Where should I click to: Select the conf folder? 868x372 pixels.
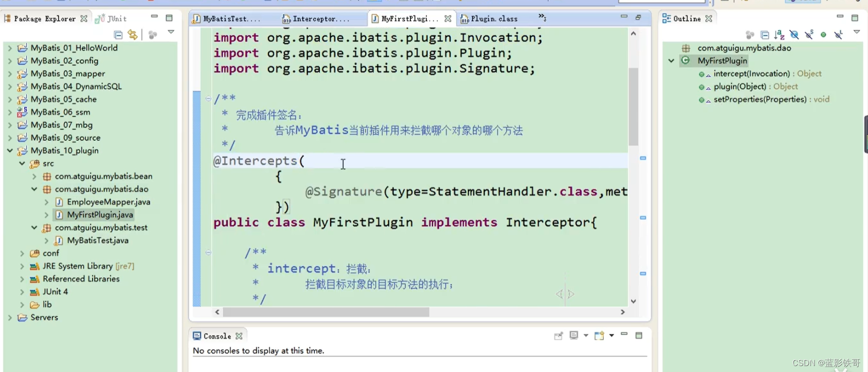point(51,253)
